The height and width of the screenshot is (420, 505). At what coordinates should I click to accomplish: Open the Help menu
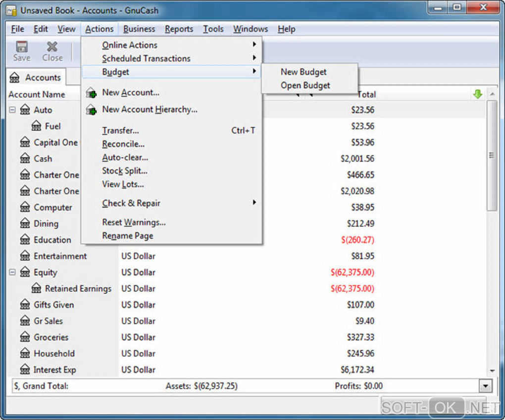click(x=287, y=29)
